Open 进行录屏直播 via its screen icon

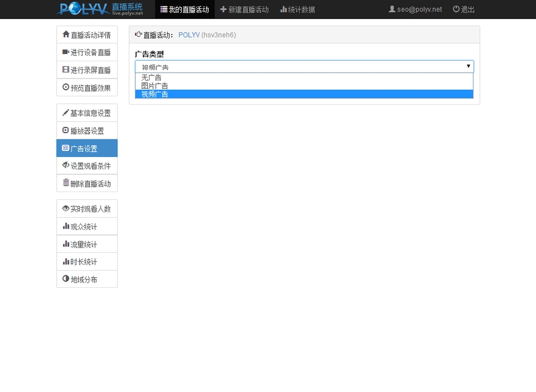pyautogui.click(x=66, y=70)
